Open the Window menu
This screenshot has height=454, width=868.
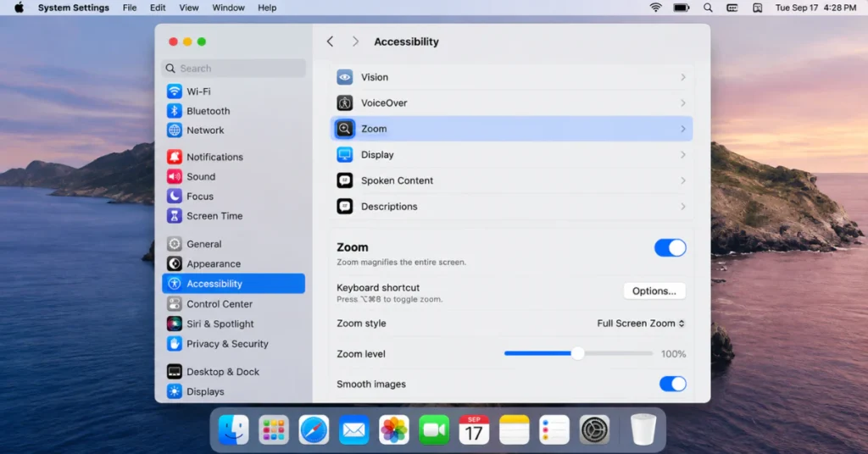tap(228, 8)
